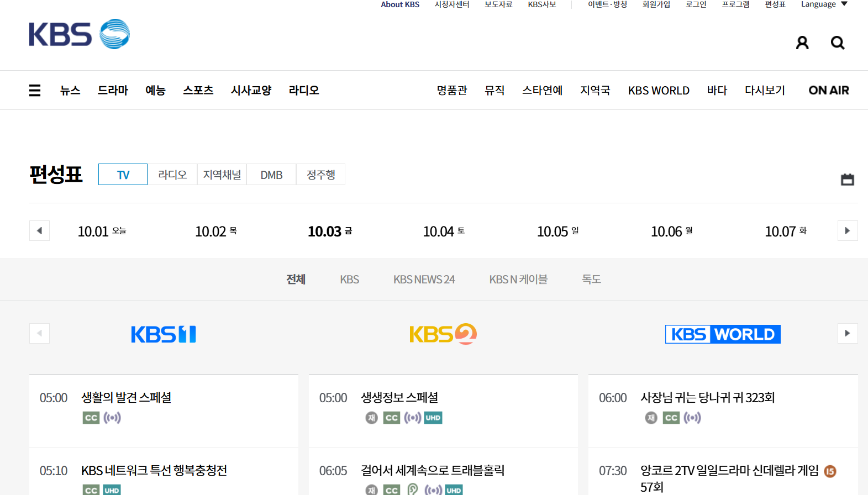The height and width of the screenshot is (495, 868).
Task: Select date 10.04 토
Action: point(444,231)
